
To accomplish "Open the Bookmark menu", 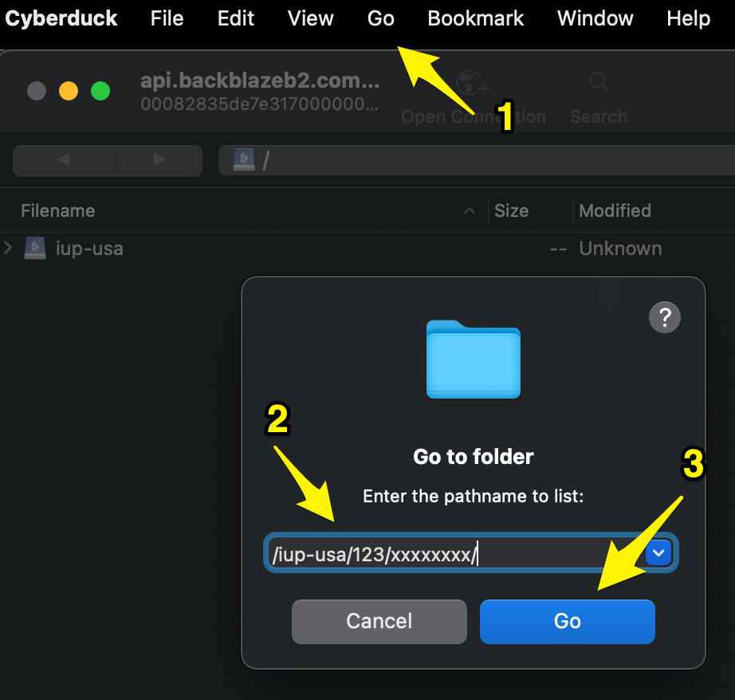I will pos(475,18).
